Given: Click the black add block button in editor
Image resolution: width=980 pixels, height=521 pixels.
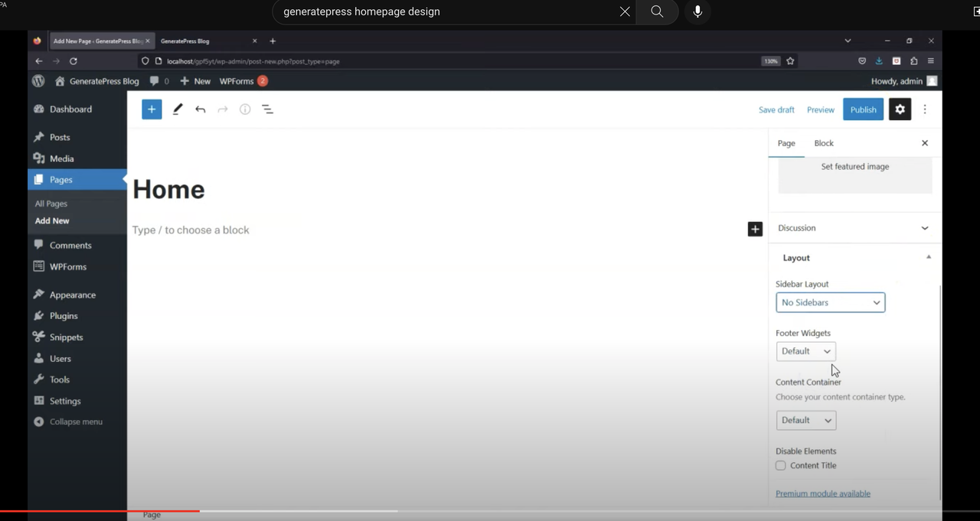Looking at the screenshot, I should [755, 229].
